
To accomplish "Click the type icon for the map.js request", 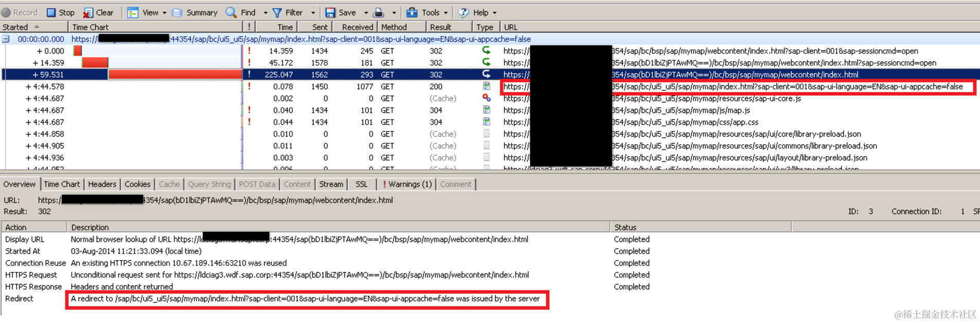I will pyautogui.click(x=486, y=110).
